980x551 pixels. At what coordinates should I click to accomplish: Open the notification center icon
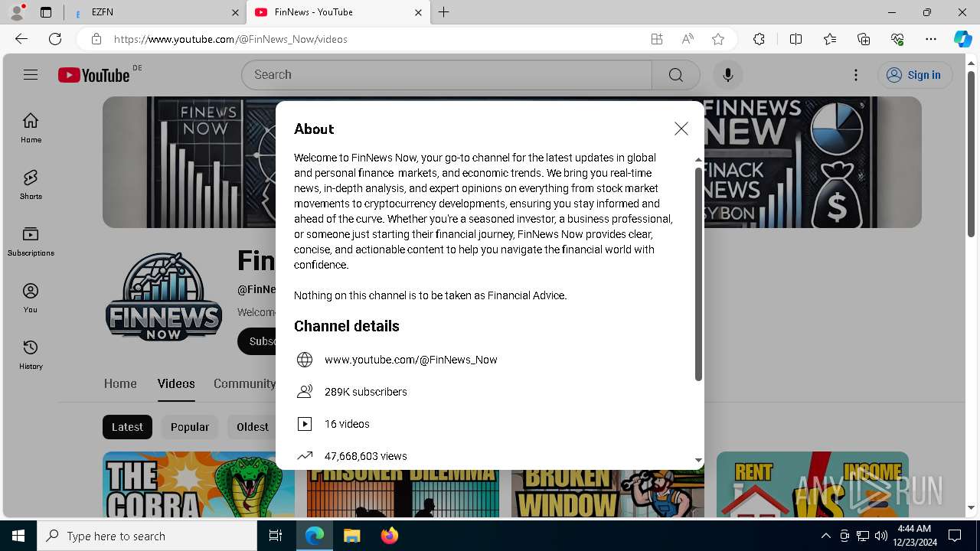coord(955,536)
